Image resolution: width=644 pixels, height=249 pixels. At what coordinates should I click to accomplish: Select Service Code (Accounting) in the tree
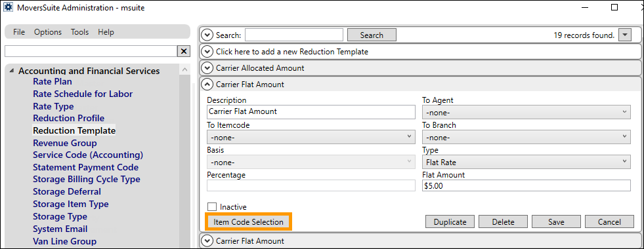(x=88, y=155)
